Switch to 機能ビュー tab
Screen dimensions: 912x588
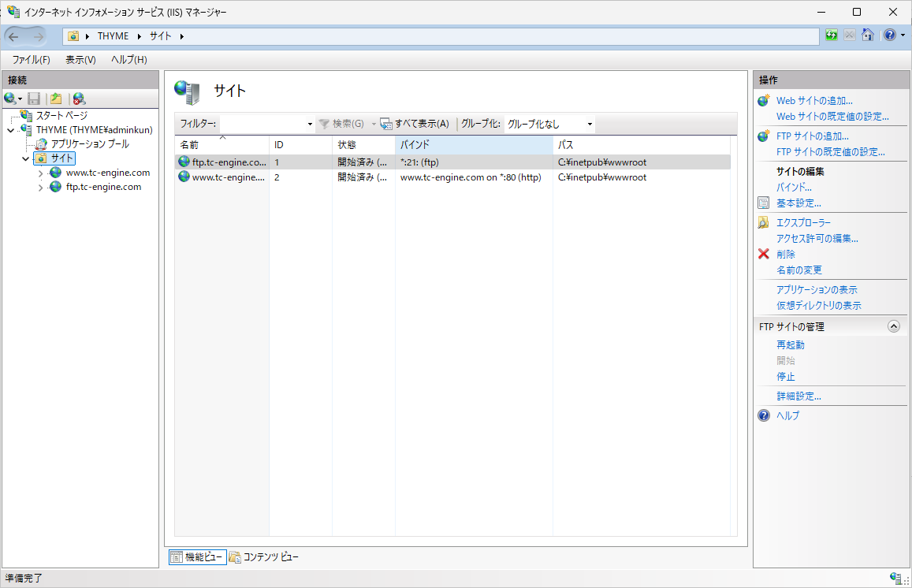pyautogui.click(x=198, y=557)
